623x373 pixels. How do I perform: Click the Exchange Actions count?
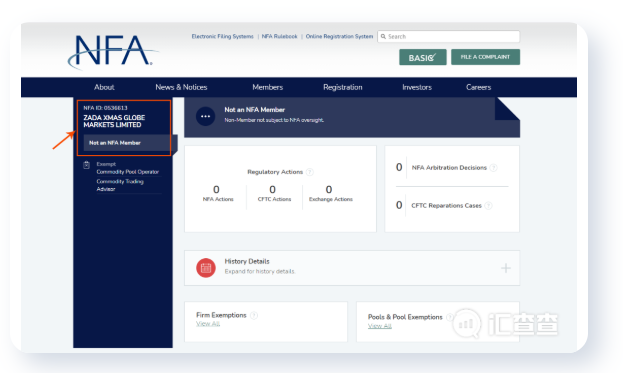click(329, 189)
